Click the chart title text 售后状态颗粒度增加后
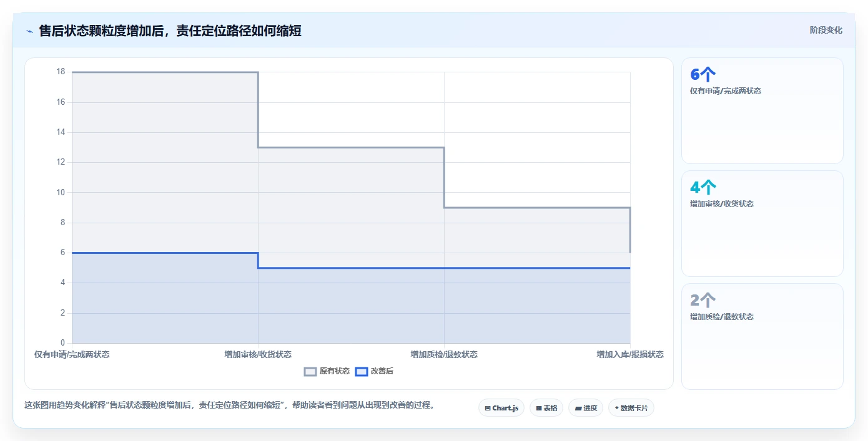Screen dimensions: 868x441 (x=101, y=31)
